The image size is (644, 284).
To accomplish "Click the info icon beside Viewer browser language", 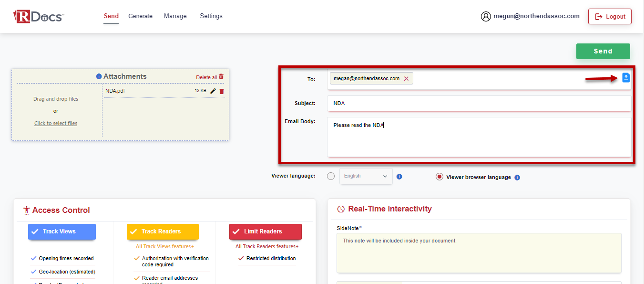I will pyautogui.click(x=517, y=177).
